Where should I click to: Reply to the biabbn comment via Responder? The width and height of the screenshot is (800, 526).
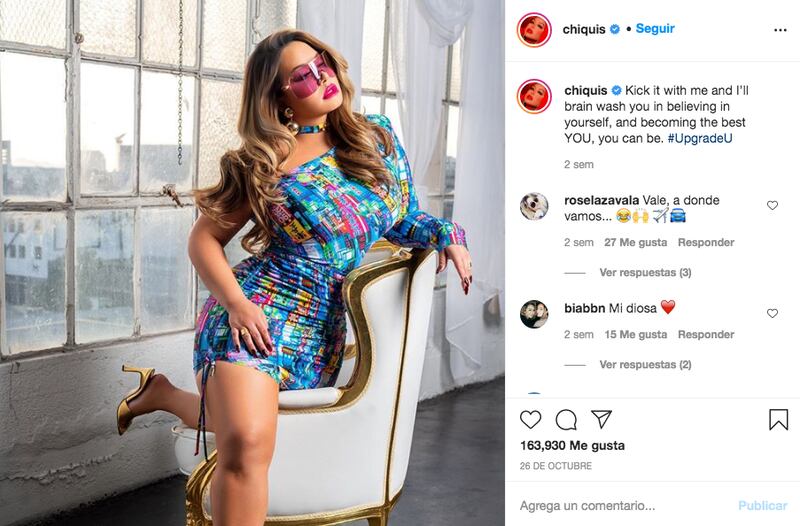[706, 334]
